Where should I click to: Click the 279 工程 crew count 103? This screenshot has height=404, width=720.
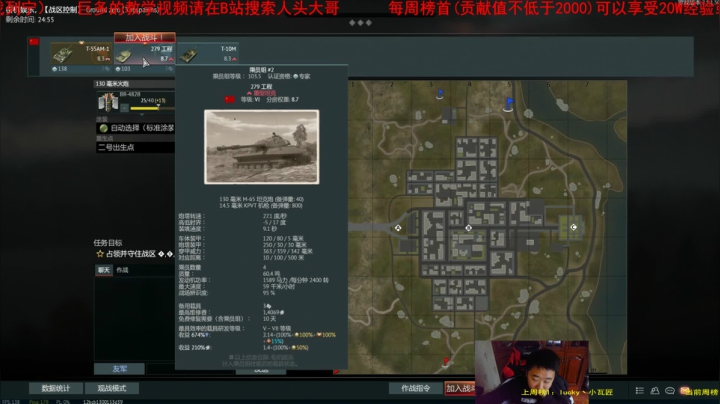[123, 69]
